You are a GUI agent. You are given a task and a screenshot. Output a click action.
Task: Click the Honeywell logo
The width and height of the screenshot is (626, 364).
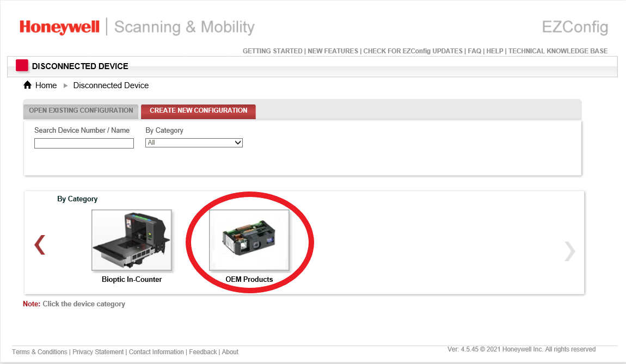(x=59, y=27)
